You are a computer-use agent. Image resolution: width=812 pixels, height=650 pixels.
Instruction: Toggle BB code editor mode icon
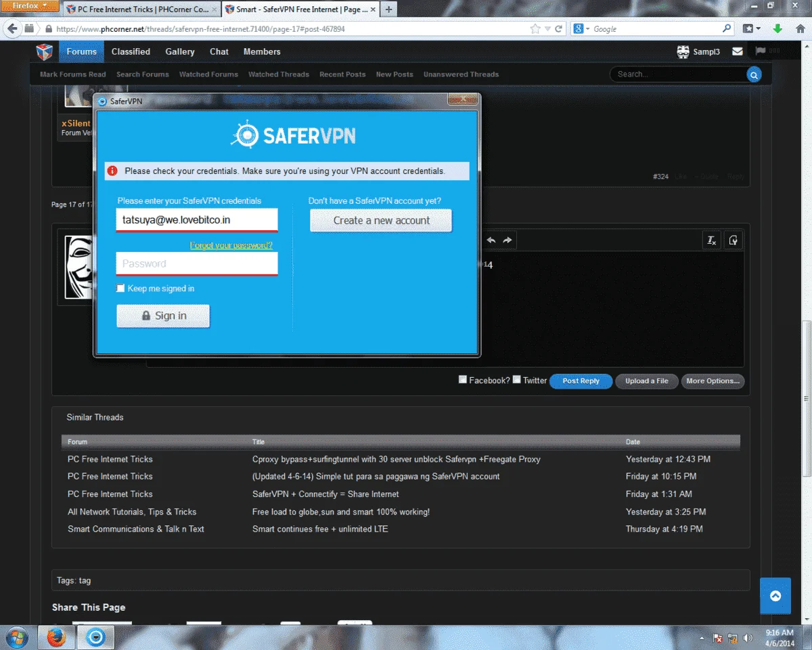click(x=734, y=240)
